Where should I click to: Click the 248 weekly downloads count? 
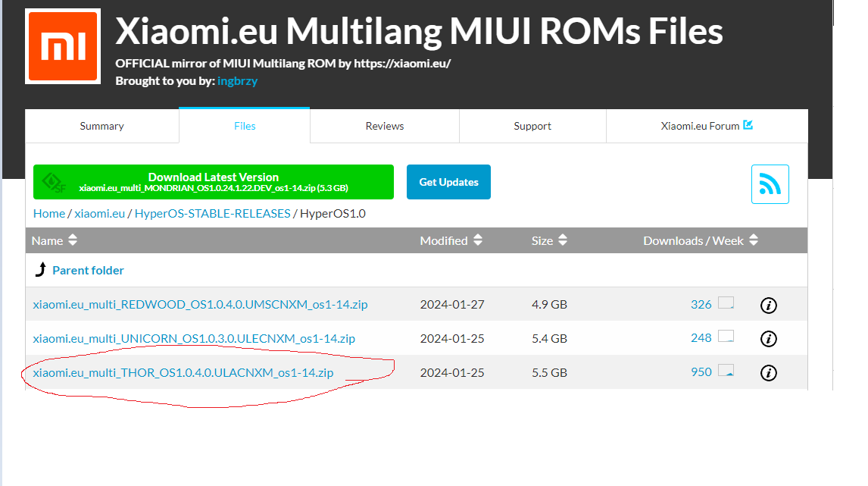pos(701,338)
